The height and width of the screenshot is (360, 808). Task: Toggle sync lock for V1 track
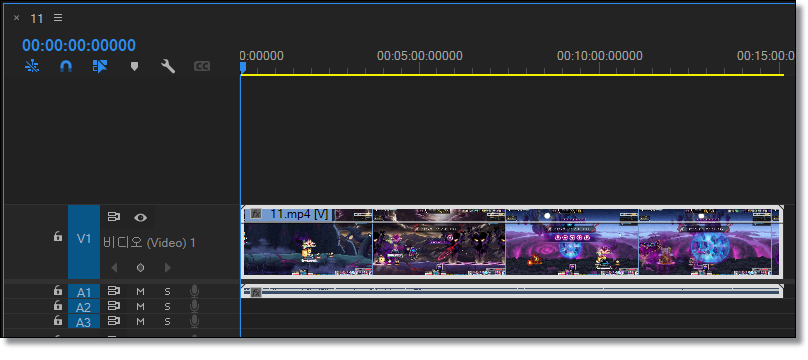(113, 217)
